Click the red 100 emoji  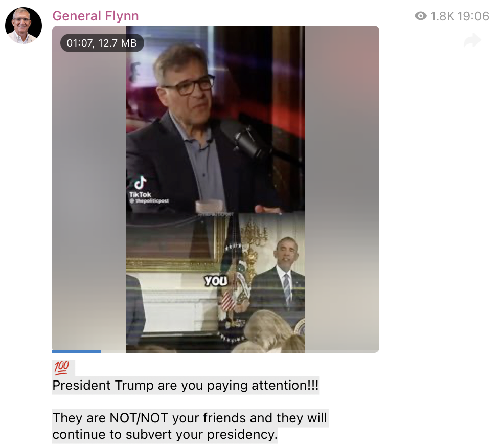[61, 367]
